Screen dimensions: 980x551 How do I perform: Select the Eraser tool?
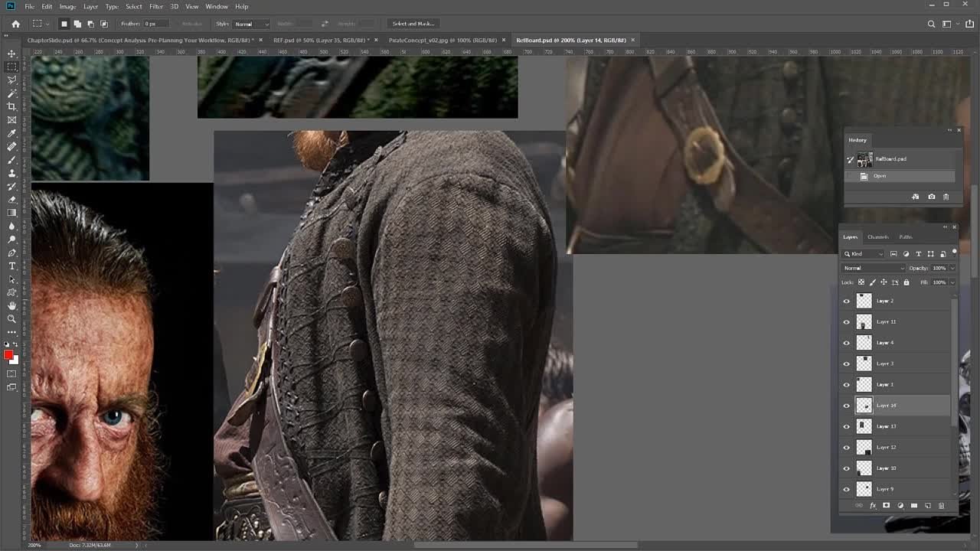(x=11, y=200)
